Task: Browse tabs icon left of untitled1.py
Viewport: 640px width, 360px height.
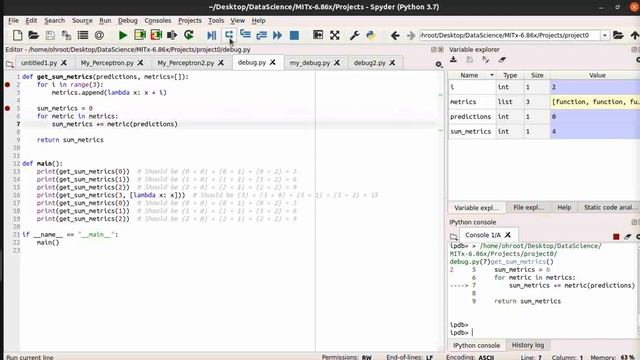Action: [x=10, y=64]
